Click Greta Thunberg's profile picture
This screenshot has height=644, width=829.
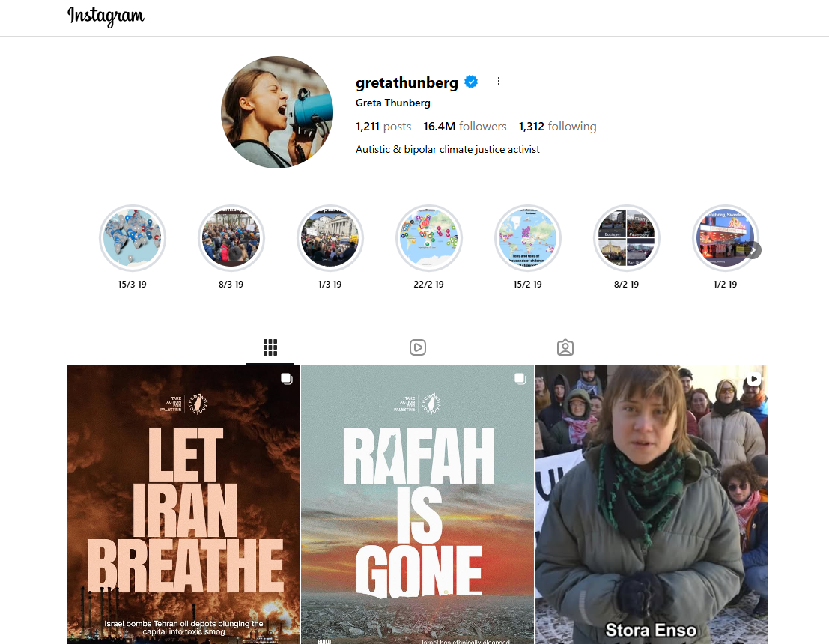[277, 112]
